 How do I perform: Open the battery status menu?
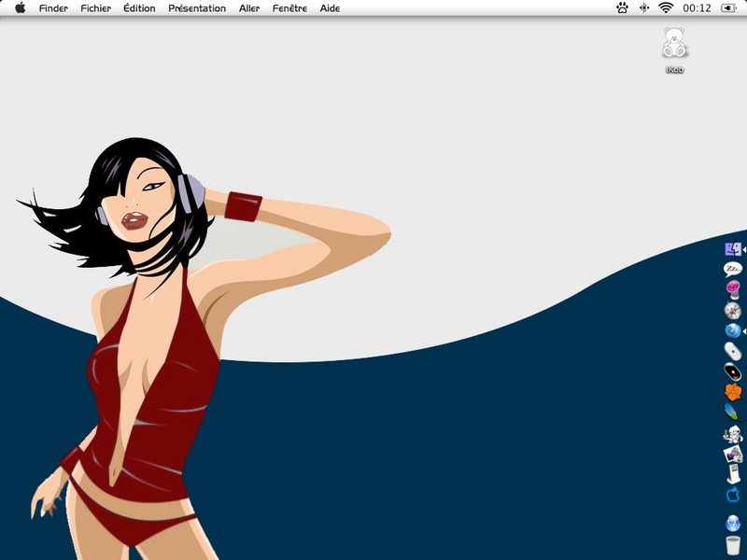point(729,8)
